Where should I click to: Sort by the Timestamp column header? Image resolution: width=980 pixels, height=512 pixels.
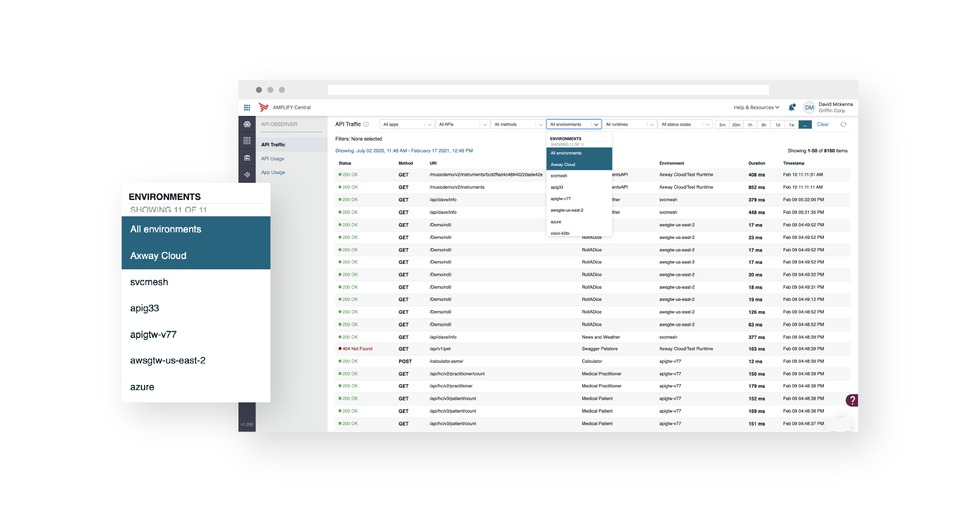[x=794, y=163]
